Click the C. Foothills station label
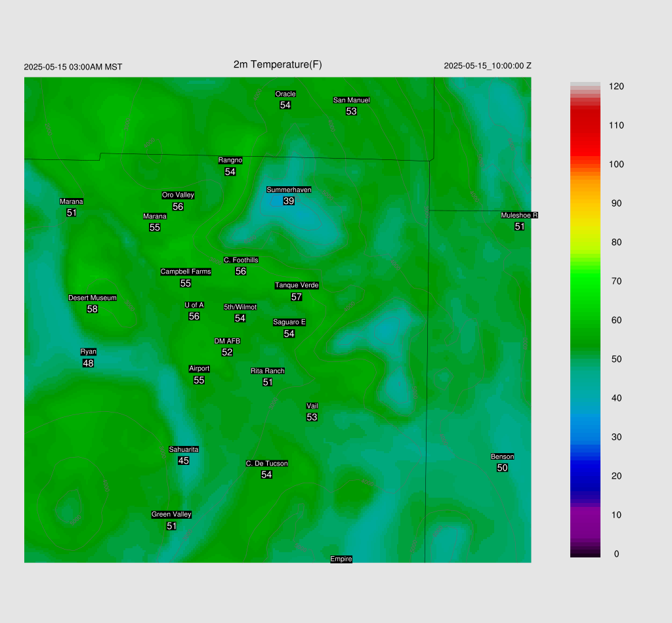This screenshot has width=672, height=623. (241, 260)
